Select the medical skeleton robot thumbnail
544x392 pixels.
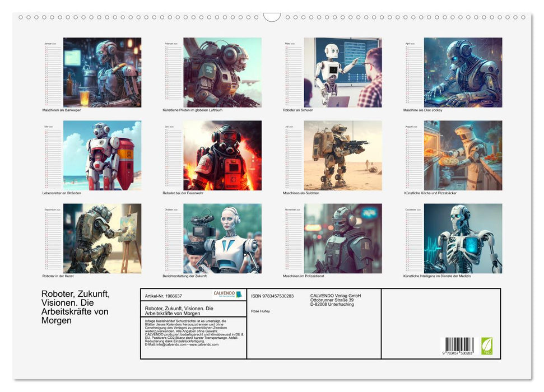[463, 238]
